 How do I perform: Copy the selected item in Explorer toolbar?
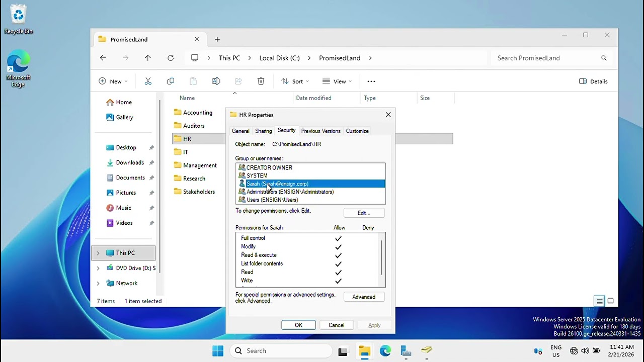pos(171,81)
